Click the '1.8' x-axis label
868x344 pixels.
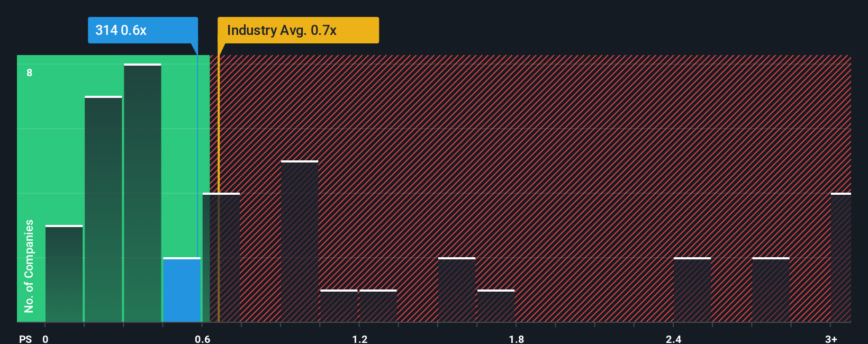[x=517, y=339]
